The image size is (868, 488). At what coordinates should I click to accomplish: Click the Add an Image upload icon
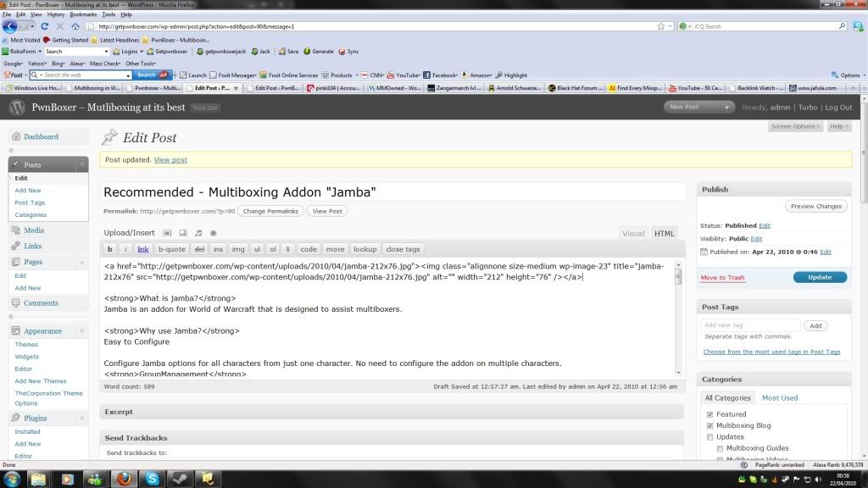pos(167,233)
